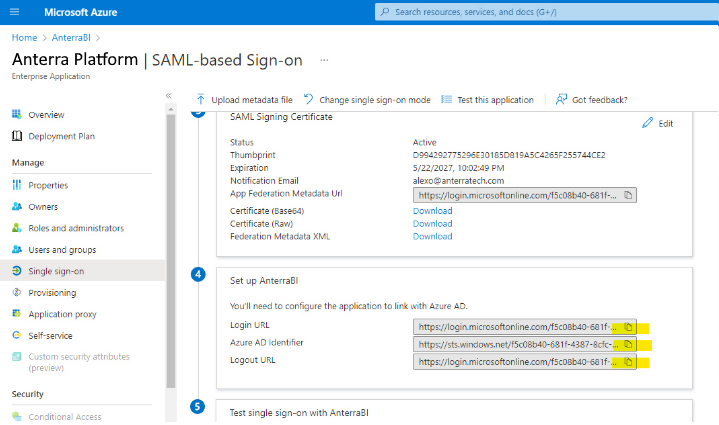The image size is (719, 425).
Task: Open Properties menu item
Action: pos(48,185)
